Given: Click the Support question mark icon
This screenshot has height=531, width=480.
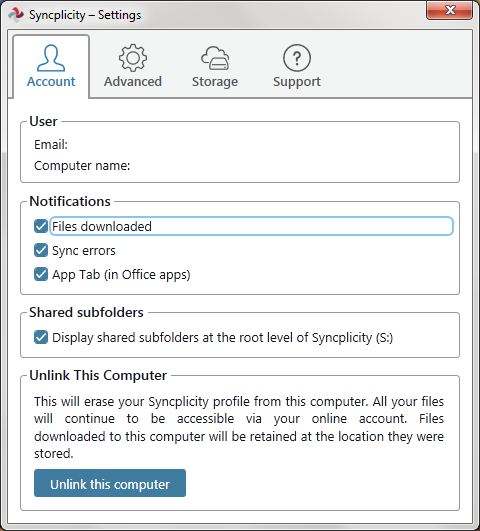Looking at the screenshot, I should 297,58.
